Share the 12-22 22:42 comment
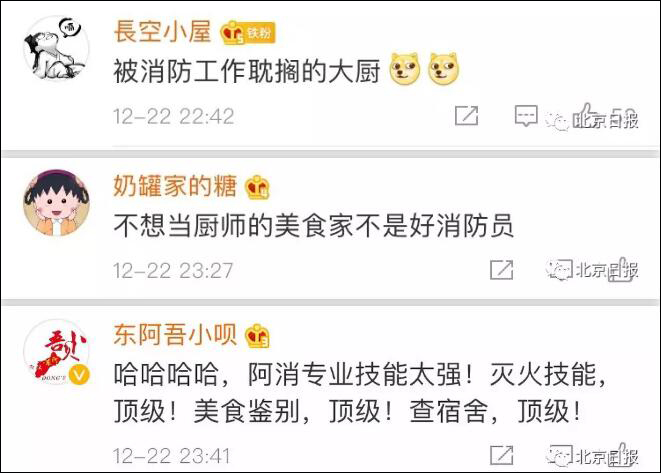The width and height of the screenshot is (661, 473). coord(466,115)
